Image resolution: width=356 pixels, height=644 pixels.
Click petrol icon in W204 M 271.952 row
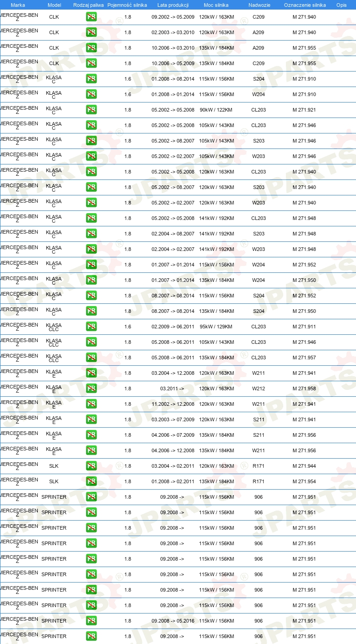92,265
